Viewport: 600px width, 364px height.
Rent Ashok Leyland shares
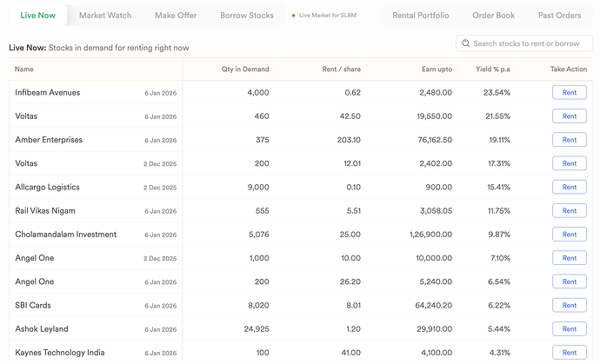569,329
